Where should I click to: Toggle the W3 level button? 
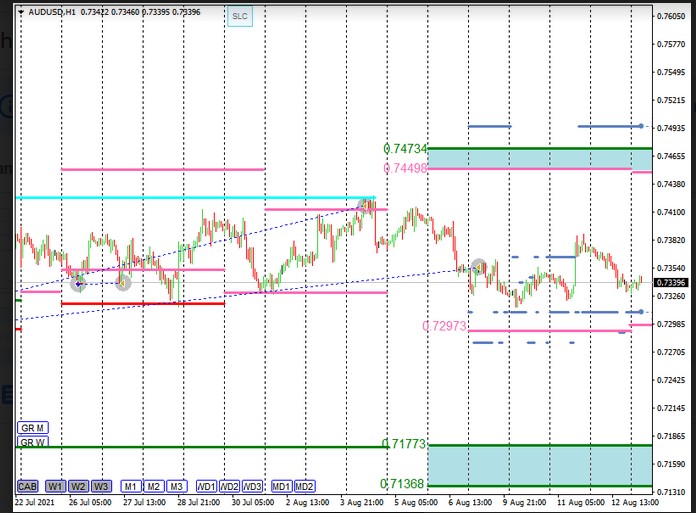pyautogui.click(x=101, y=486)
